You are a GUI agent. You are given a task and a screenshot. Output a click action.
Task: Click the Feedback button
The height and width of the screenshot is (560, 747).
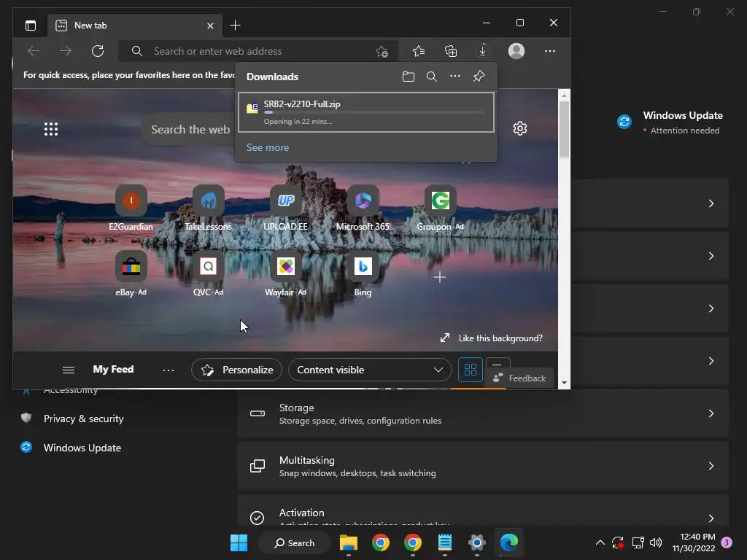click(x=519, y=378)
